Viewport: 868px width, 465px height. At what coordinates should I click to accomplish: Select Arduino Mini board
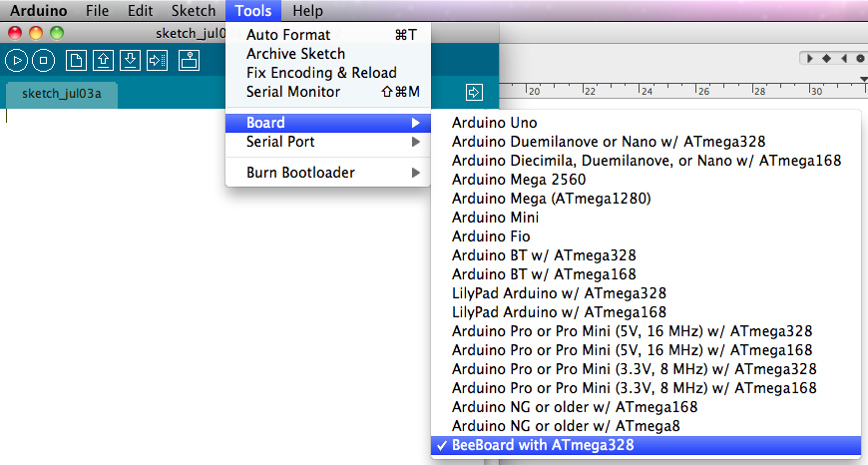(647, 218)
